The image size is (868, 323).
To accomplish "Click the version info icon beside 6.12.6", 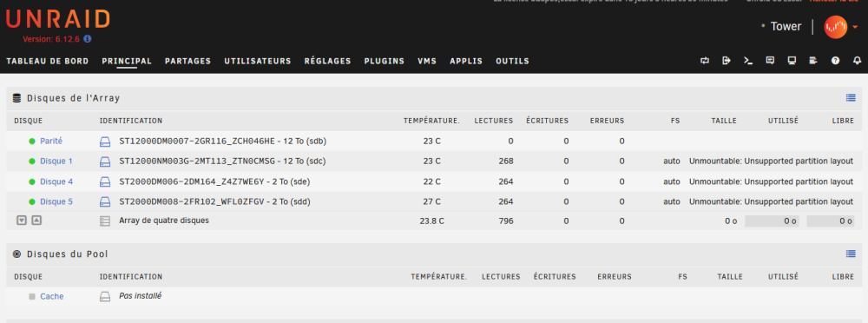I will [88, 39].
